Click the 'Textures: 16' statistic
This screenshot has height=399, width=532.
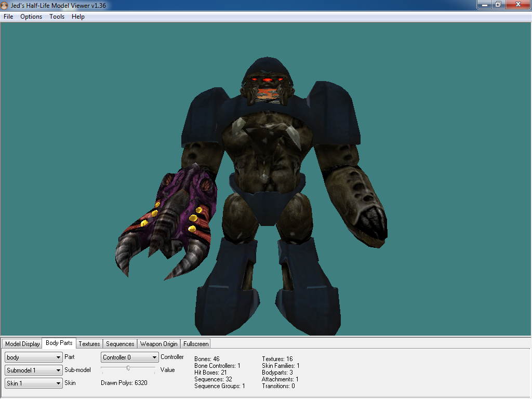point(277,358)
